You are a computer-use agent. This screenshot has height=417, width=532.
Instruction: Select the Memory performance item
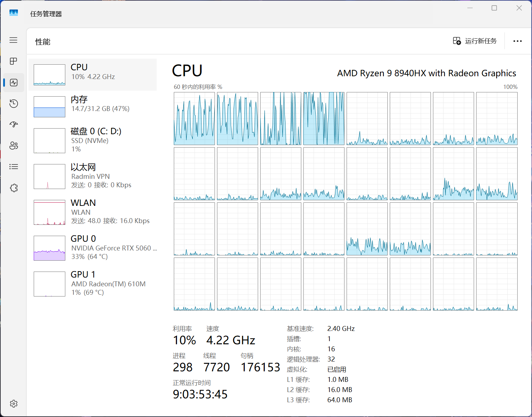tap(93, 106)
